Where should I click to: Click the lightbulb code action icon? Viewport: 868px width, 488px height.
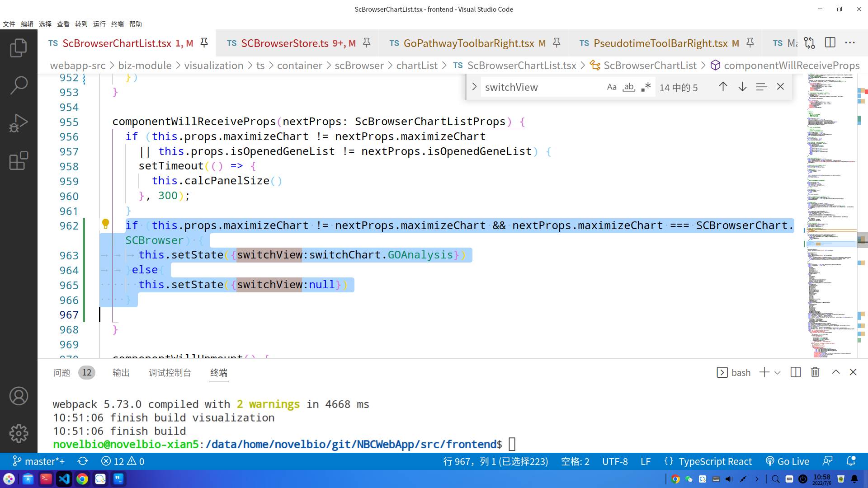click(105, 224)
